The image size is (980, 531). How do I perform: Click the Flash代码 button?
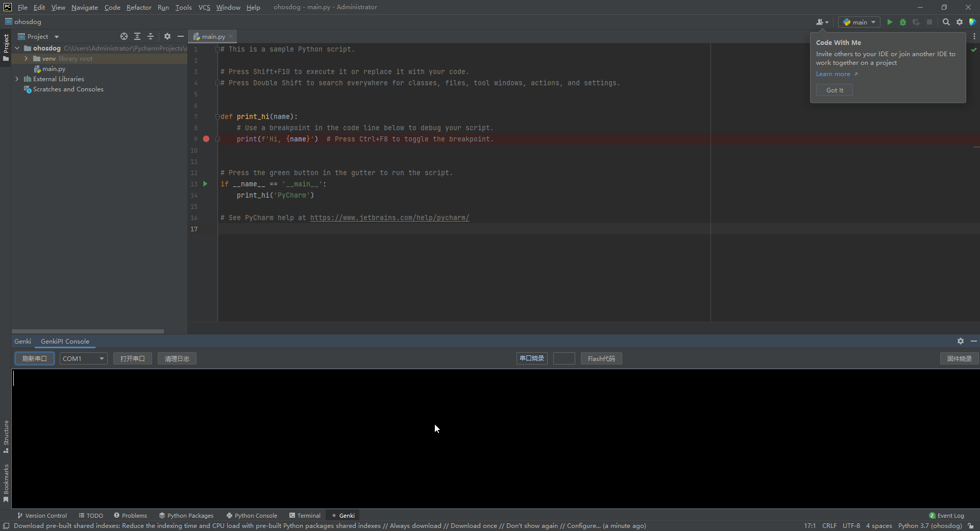click(x=601, y=358)
